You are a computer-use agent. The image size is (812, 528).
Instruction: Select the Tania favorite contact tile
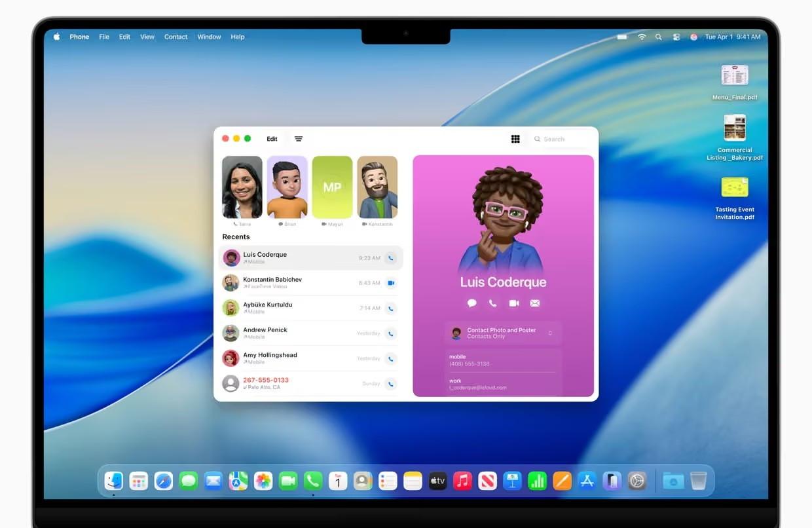[x=242, y=187]
